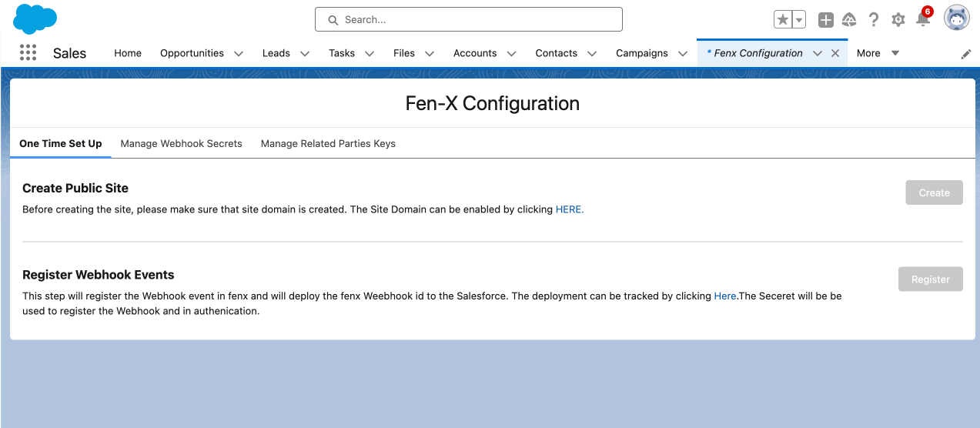Expand the Contacts tab dropdown chevron
The height and width of the screenshot is (428, 980).
592,54
